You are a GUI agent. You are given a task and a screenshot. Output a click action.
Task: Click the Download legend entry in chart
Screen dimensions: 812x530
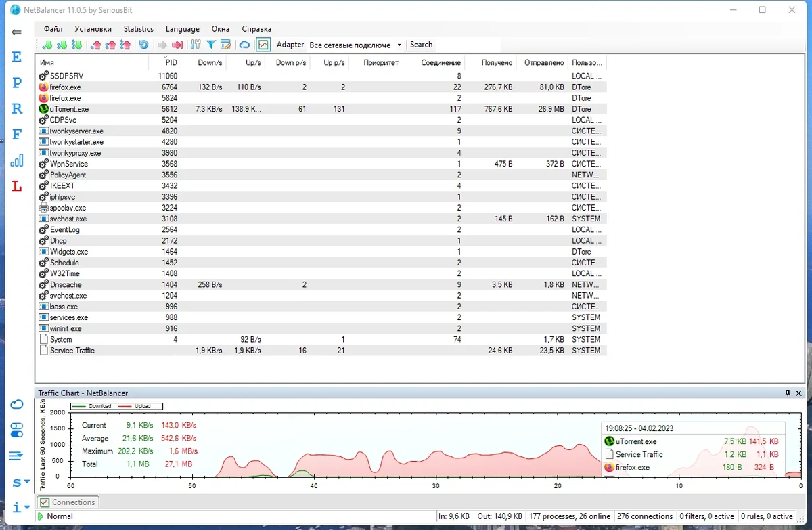pos(92,406)
